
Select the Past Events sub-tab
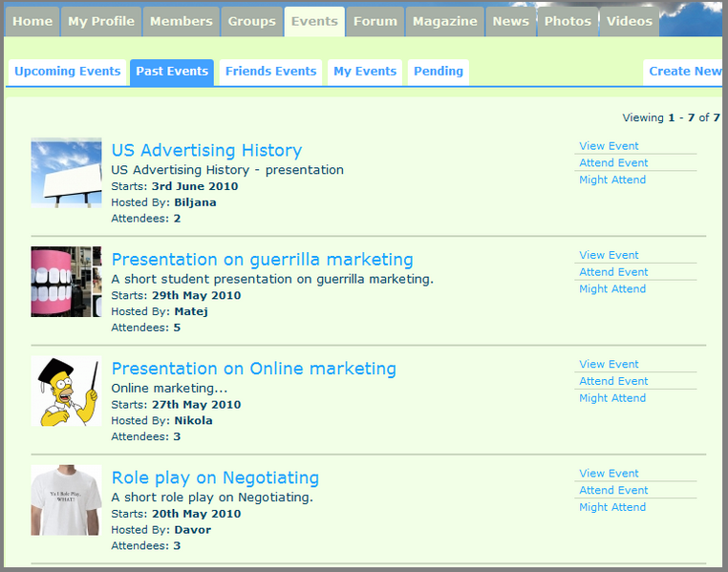pyautogui.click(x=172, y=72)
